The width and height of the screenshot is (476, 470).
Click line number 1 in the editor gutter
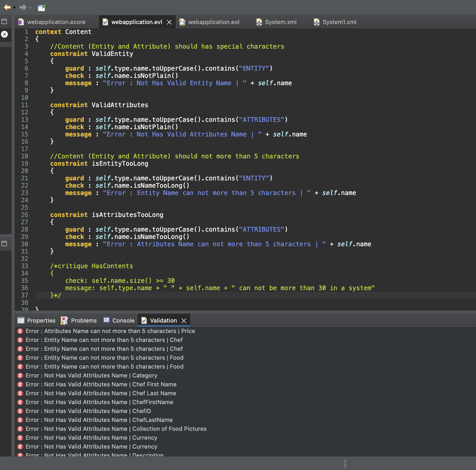tap(26, 32)
